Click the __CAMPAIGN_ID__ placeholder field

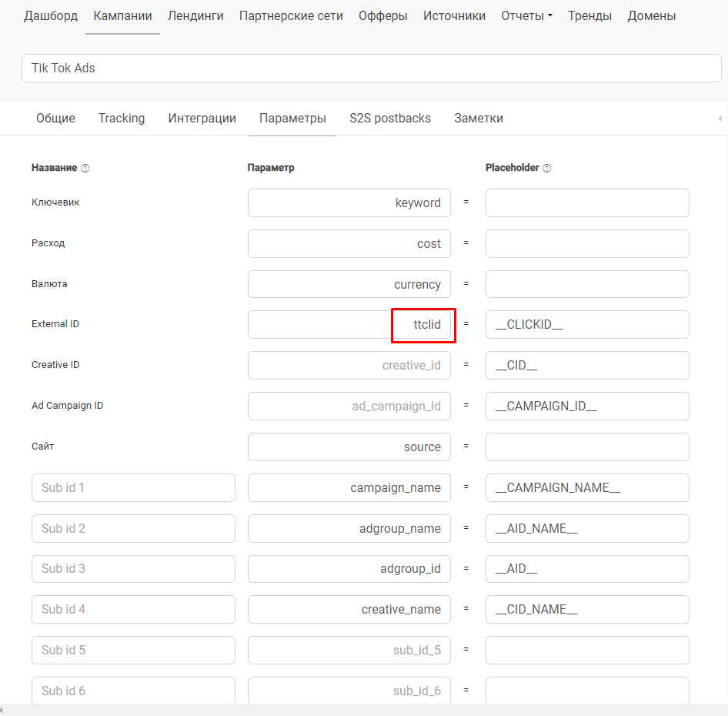point(587,406)
